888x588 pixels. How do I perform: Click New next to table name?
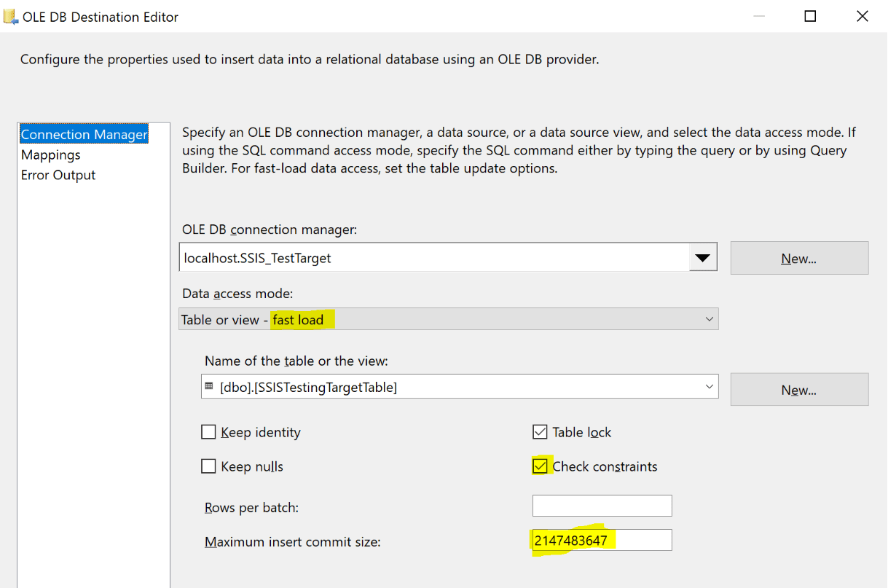799,389
